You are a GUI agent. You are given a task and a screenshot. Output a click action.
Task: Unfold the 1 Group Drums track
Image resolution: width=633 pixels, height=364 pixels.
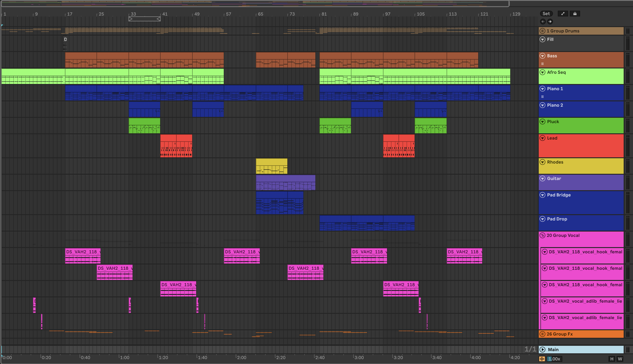542,31
